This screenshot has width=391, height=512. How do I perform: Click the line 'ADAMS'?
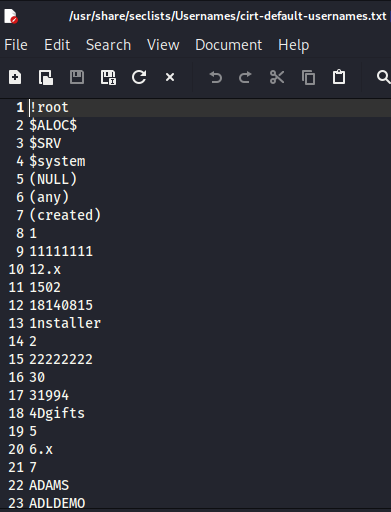point(49,485)
